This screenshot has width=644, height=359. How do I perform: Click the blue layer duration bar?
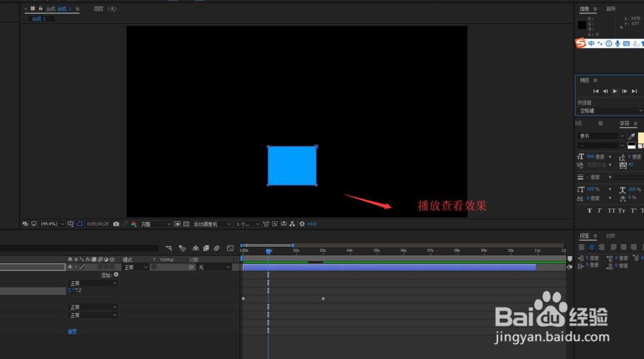point(389,267)
